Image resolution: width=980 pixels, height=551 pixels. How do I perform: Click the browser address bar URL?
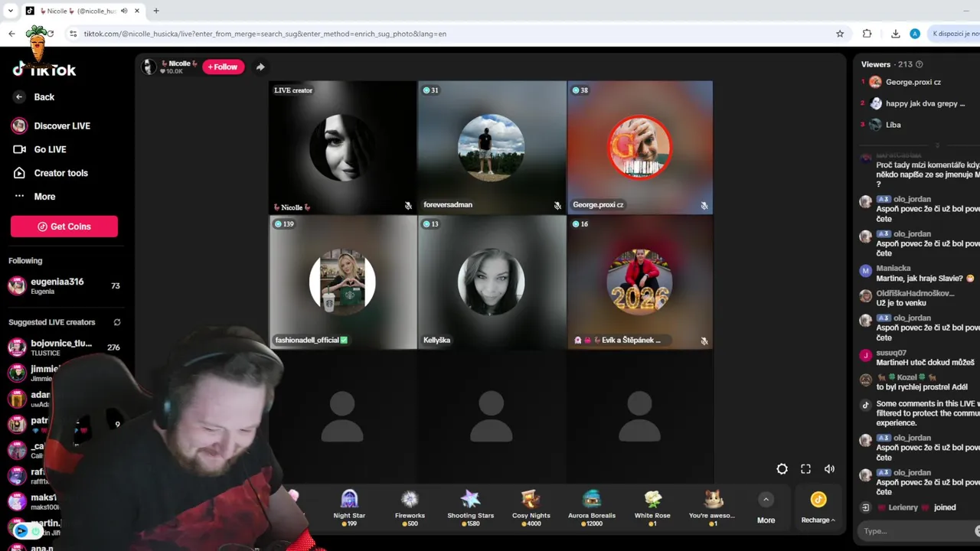point(265,34)
